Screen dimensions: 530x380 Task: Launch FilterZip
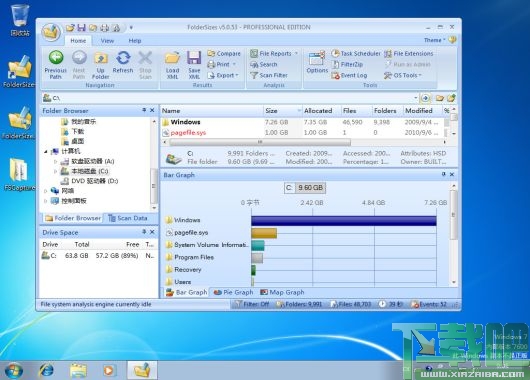(x=347, y=64)
